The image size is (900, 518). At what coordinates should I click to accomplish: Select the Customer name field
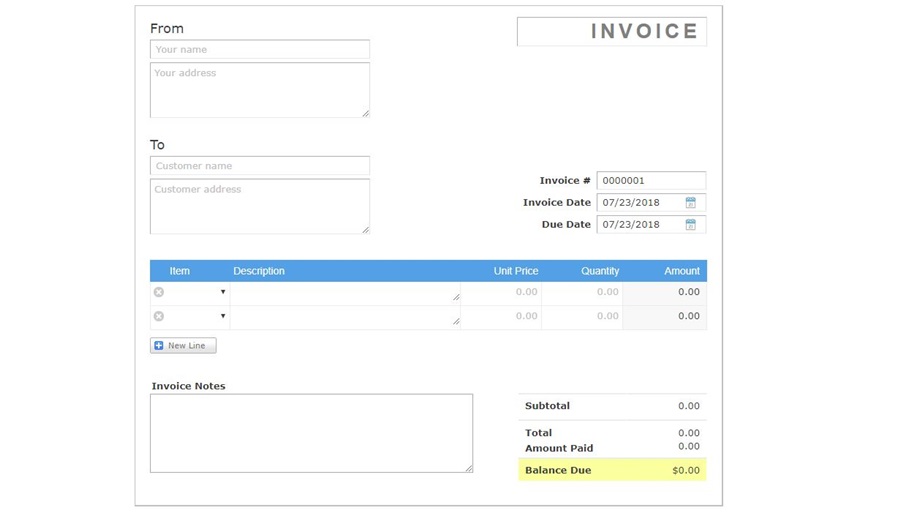pos(260,166)
